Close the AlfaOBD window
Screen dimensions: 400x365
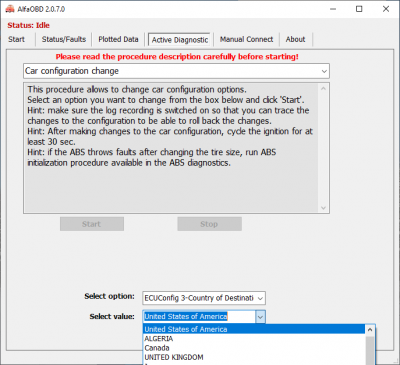[386, 9]
